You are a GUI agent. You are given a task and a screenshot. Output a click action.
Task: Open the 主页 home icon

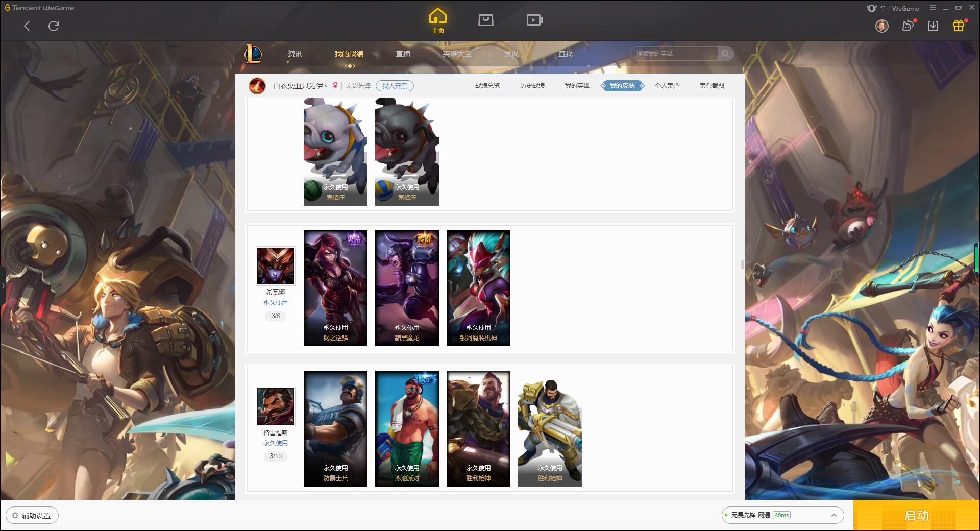coord(437,21)
